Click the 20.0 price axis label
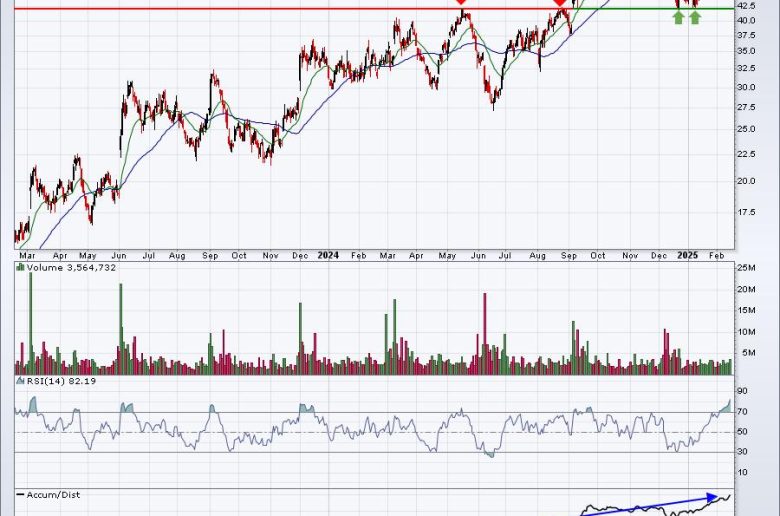This screenshot has width=780, height=516. click(747, 181)
